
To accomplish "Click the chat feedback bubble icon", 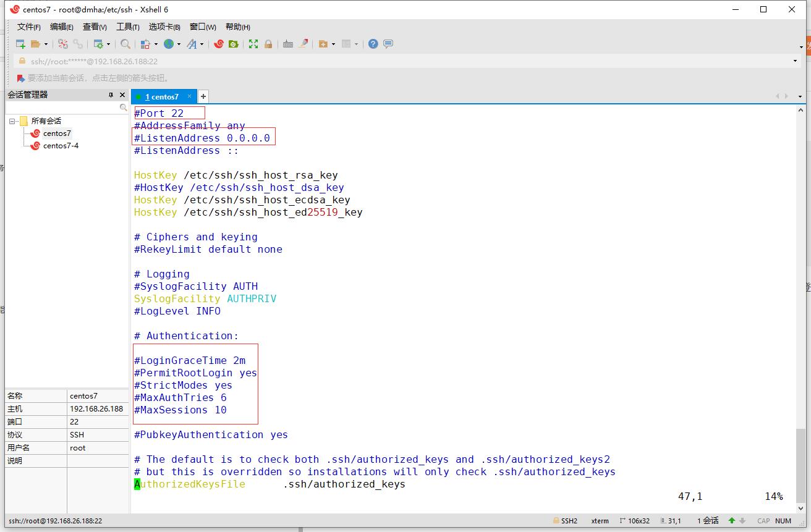I will pos(388,44).
